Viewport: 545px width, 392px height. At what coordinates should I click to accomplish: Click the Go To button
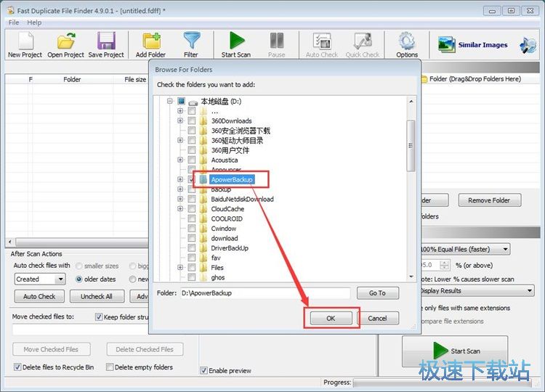[377, 293]
